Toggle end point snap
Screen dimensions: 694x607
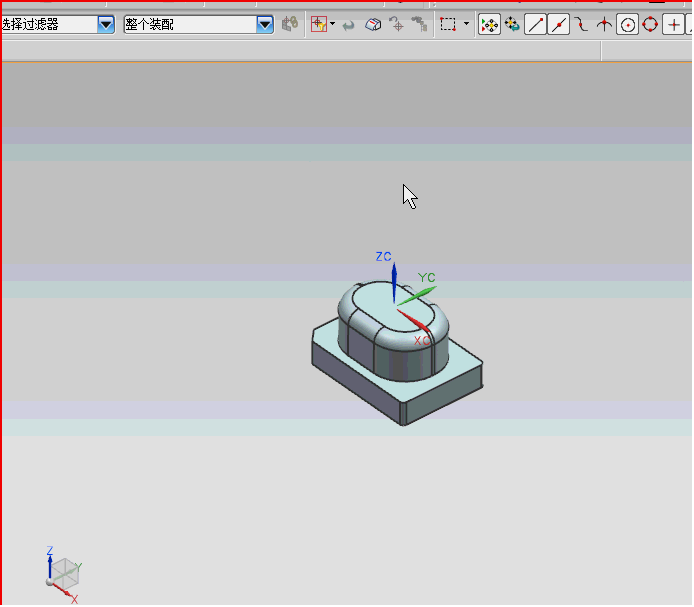point(536,24)
